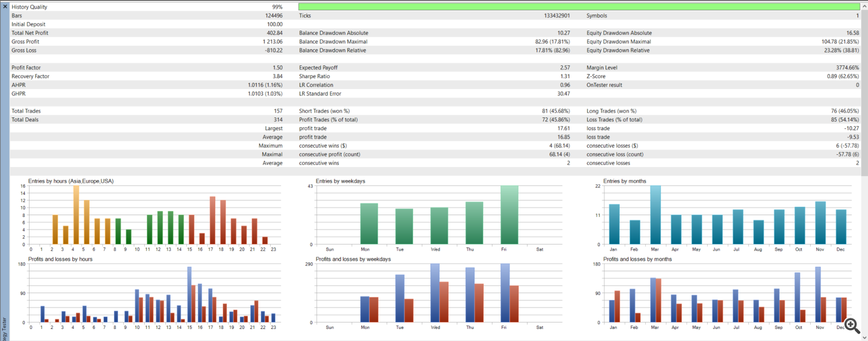Click the Total Net Profit row label
This screenshot has width=868, height=341.
30,33
